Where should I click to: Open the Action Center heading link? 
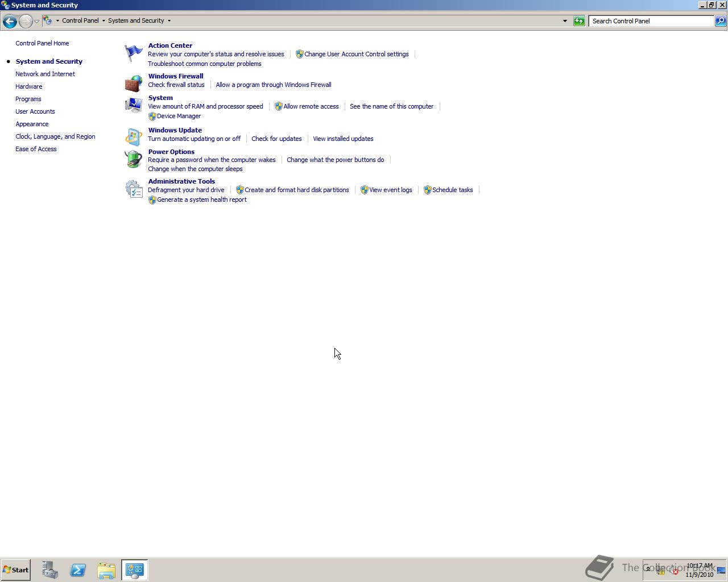pyautogui.click(x=170, y=45)
